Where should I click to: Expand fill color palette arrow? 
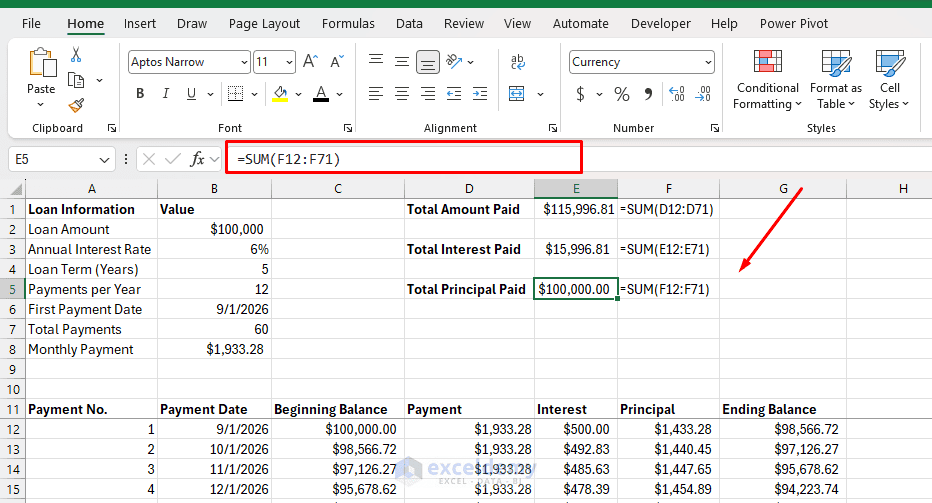click(x=298, y=94)
